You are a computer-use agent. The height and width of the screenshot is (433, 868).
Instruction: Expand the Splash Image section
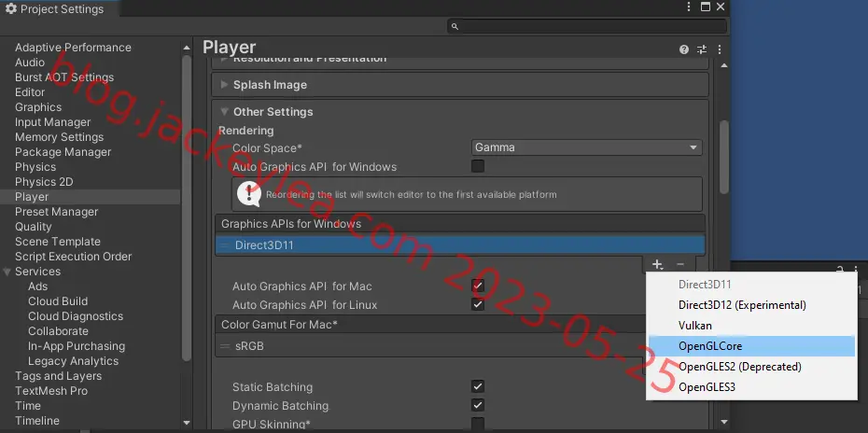[x=224, y=85]
